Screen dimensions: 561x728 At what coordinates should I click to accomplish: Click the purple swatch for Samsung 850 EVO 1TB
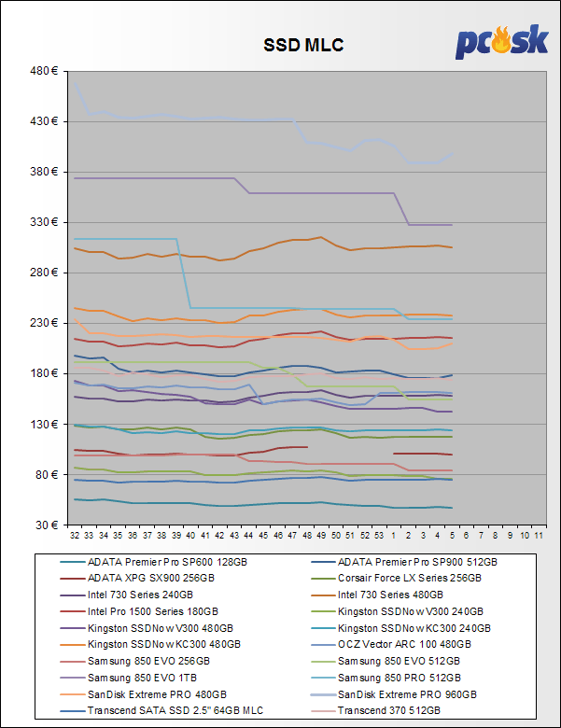click(x=73, y=678)
